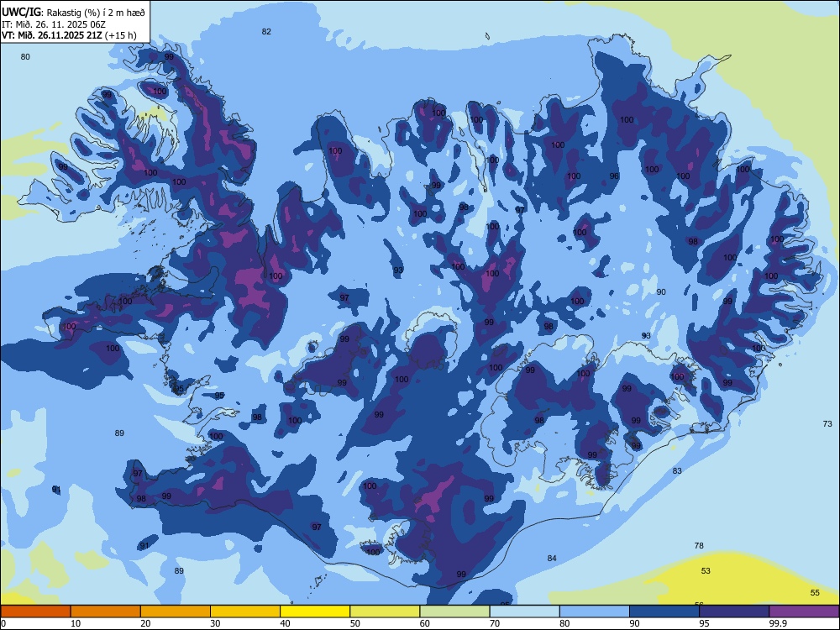Click the '80' value in the northwest sea
This screenshot has height=630, width=840.
pos(25,57)
